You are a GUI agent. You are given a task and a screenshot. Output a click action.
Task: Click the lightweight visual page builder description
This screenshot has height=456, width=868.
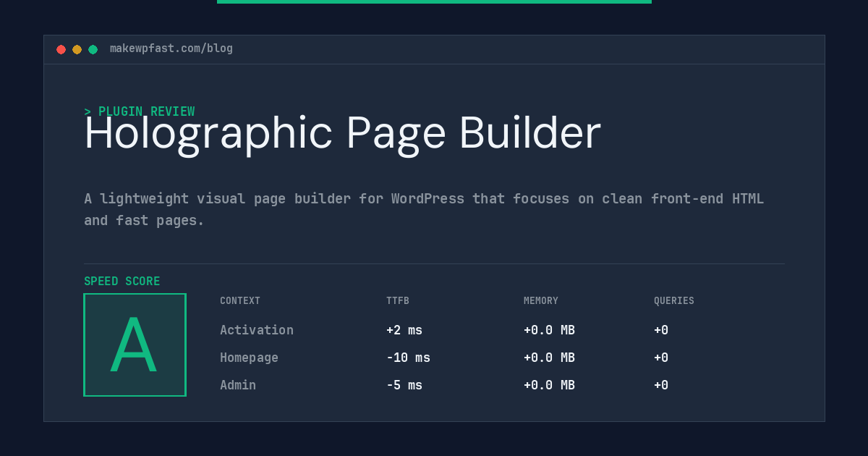424,209
